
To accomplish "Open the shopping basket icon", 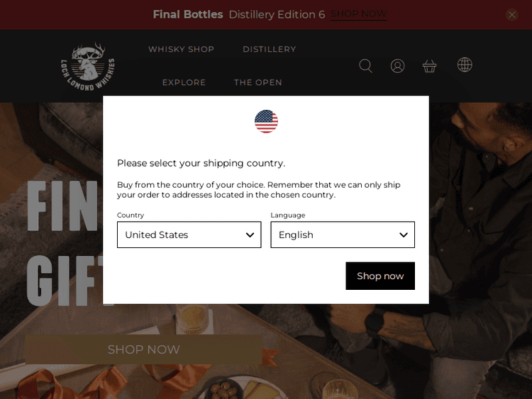I will (x=429, y=66).
